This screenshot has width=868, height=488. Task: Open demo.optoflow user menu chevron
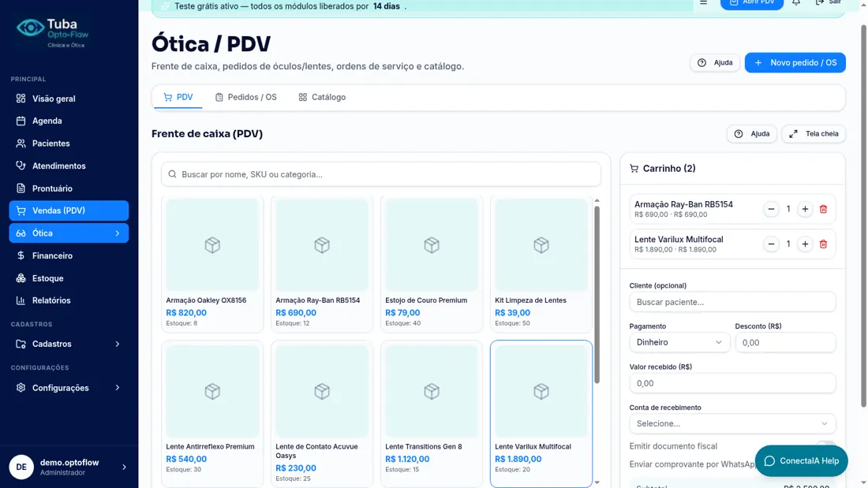[x=124, y=468]
